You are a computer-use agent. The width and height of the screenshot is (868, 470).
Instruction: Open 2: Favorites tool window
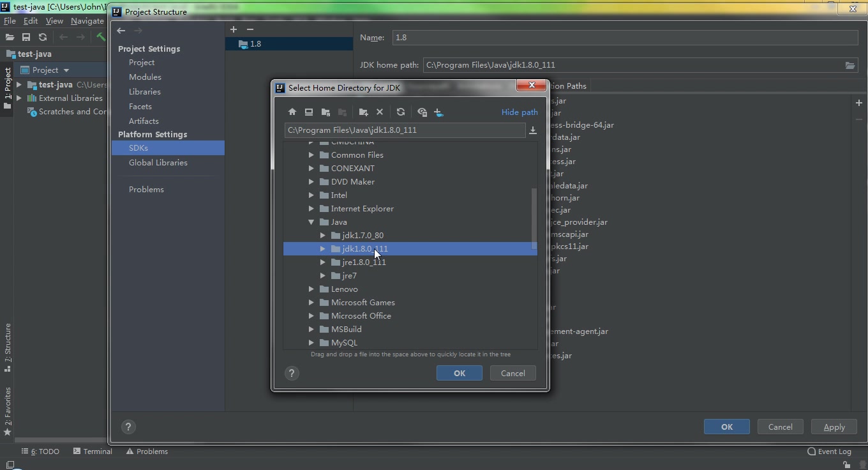coord(8,411)
